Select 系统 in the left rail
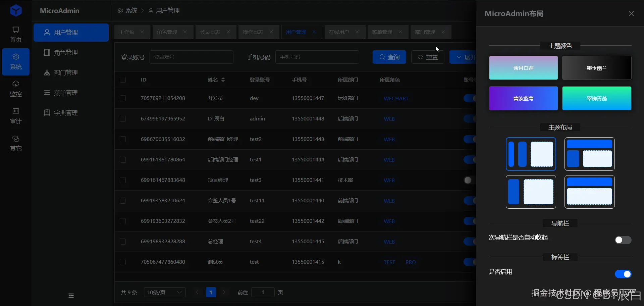The image size is (644, 306). point(16,62)
